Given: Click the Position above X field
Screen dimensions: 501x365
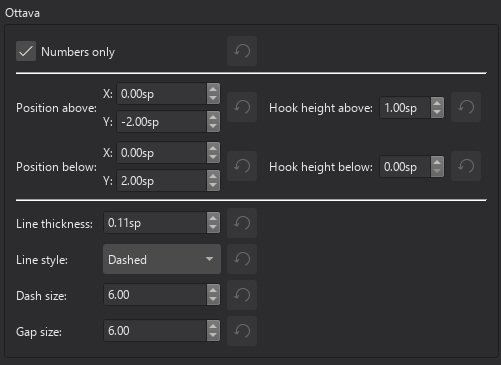Looking at the screenshot, I should tap(162, 94).
